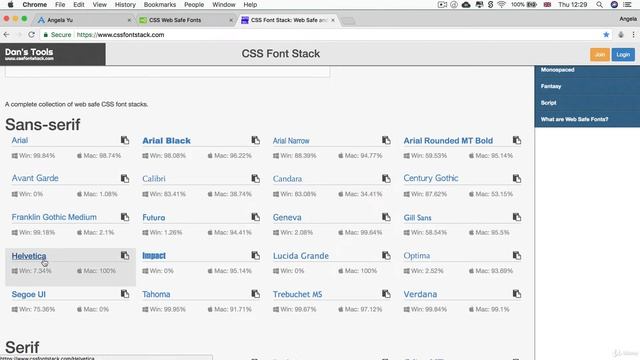Copy the Verdana font stack

point(517,294)
